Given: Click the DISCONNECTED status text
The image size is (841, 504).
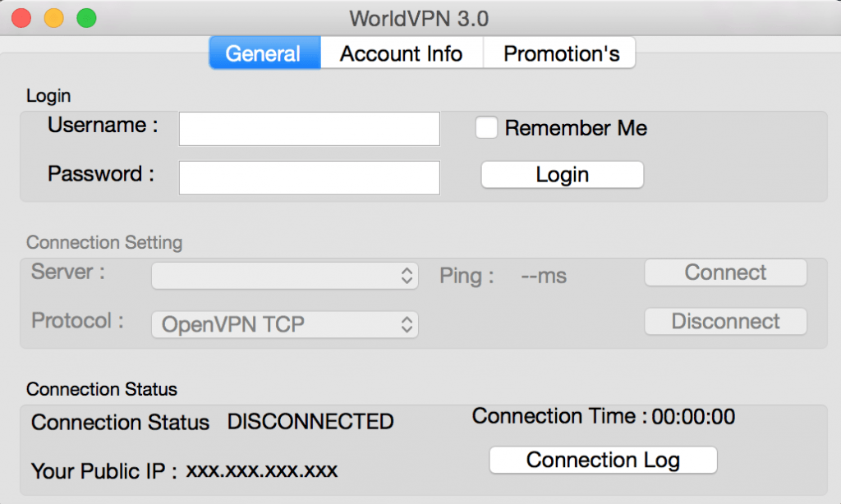Looking at the screenshot, I should pyautogui.click(x=310, y=421).
